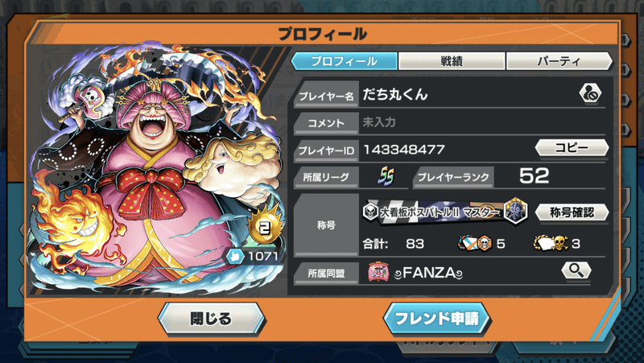Tap the skull title count icon showing 5
This screenshot has width=644, height=363.
(x=474, y=243)
